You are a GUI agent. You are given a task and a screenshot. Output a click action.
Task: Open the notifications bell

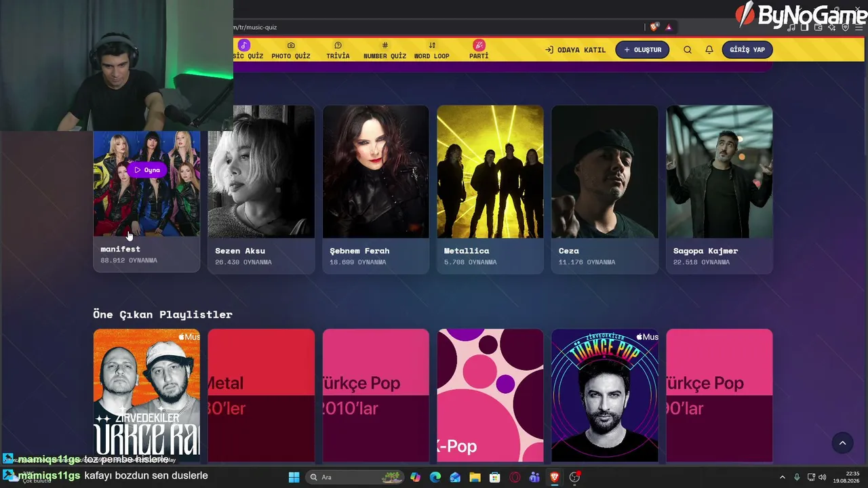tap(709, 49)
